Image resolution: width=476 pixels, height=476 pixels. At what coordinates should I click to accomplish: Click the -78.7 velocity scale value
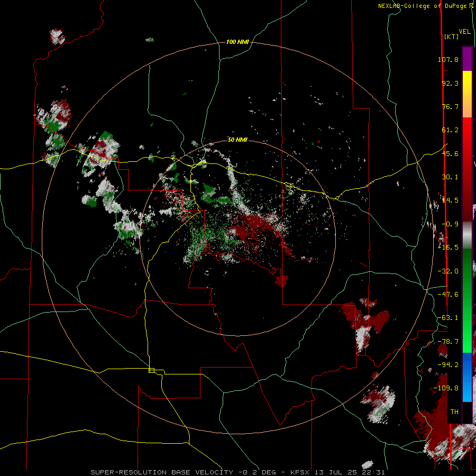(448, 342)
